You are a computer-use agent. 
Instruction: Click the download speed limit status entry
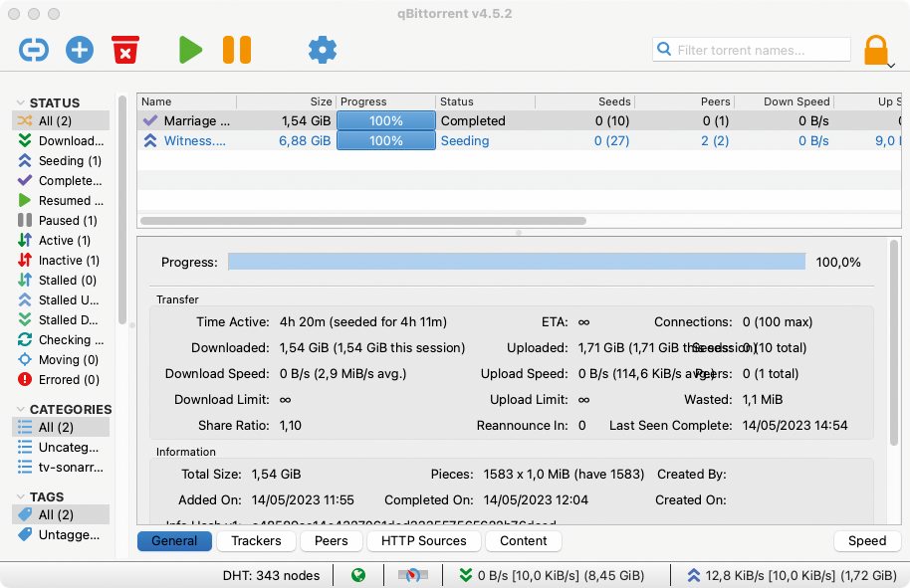pos(552,575)
